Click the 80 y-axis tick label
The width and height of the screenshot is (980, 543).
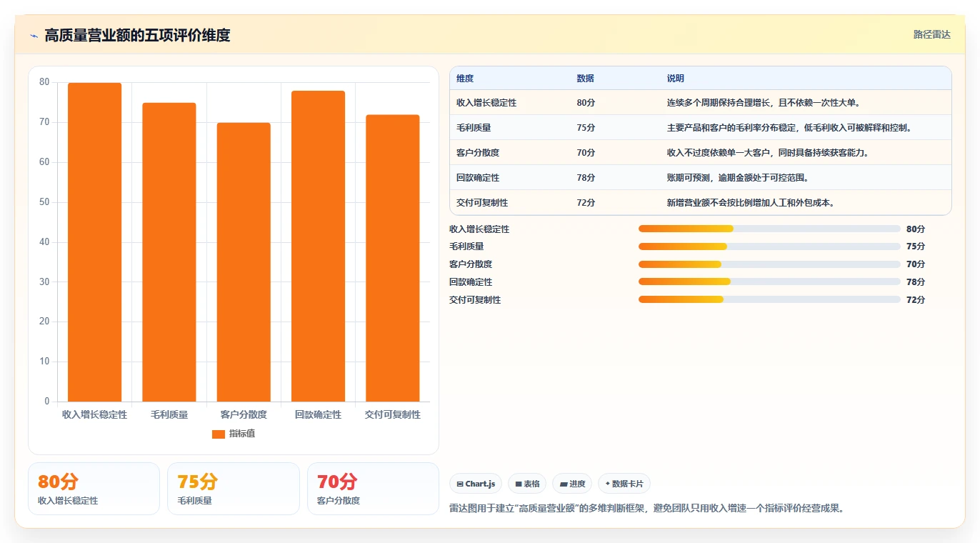pyautogui.click(x=44, y=82)
